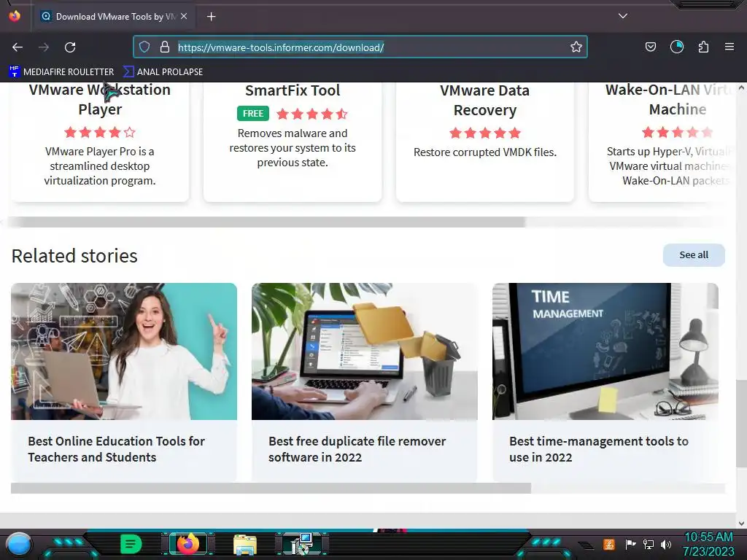
Task: Click SmartFix Tool star rating
Action: coord(312,114)
